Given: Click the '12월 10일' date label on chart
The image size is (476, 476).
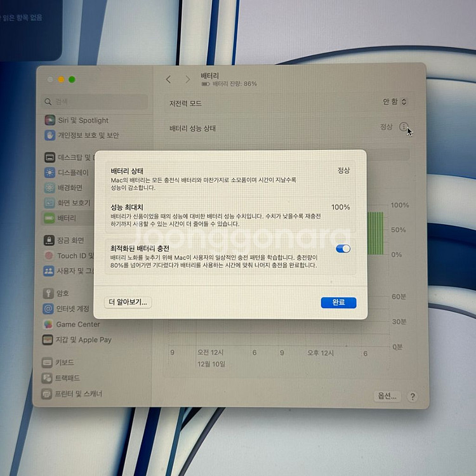Looking at the screenshot, I should point(211,364).
